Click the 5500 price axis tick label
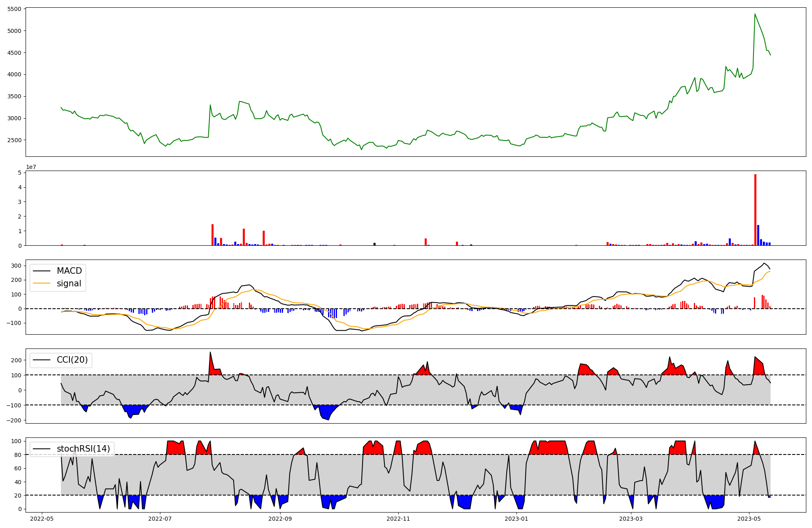The height and width of the screenshot is (528, 812). point(15,9)
